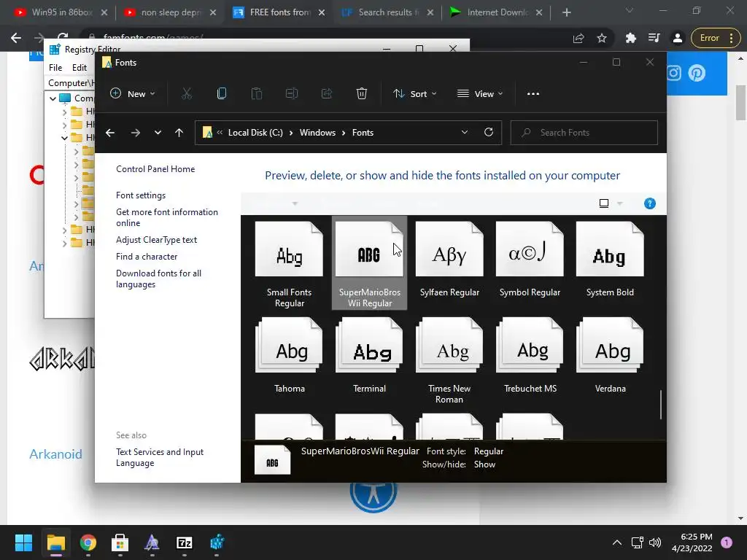This screenshot has width=747, height=560.
Task: Select the Times New Roman font family
Action: (x=449, y=360)
